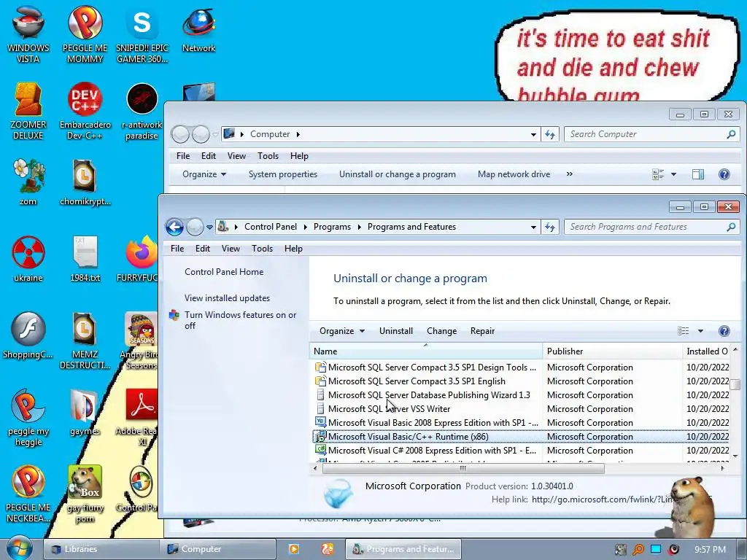The height and width of the screenshot is (560, 747).
Task: Click the help icon in Computer window
Action: (724, 174)
